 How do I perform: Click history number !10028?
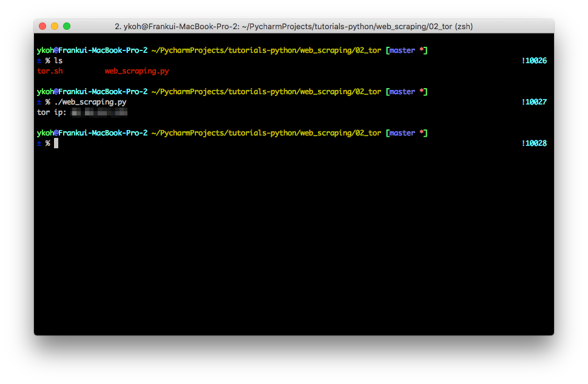tap(534, 143)
